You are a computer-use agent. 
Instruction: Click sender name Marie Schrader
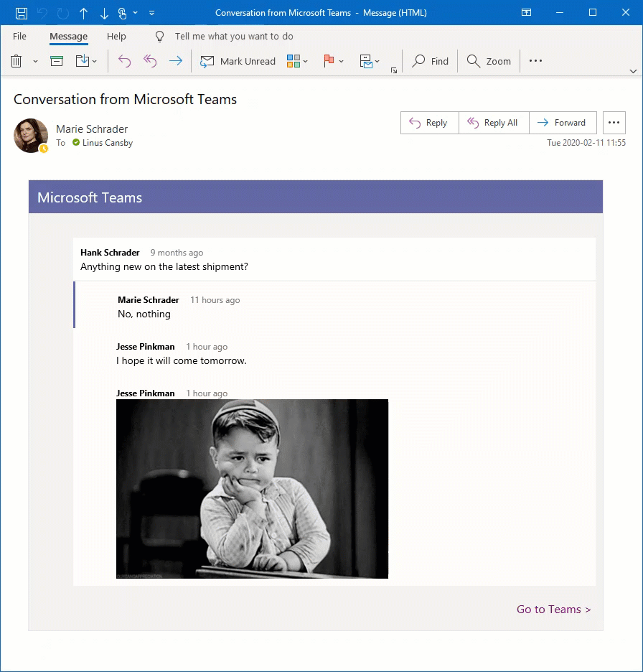[92, 129]
